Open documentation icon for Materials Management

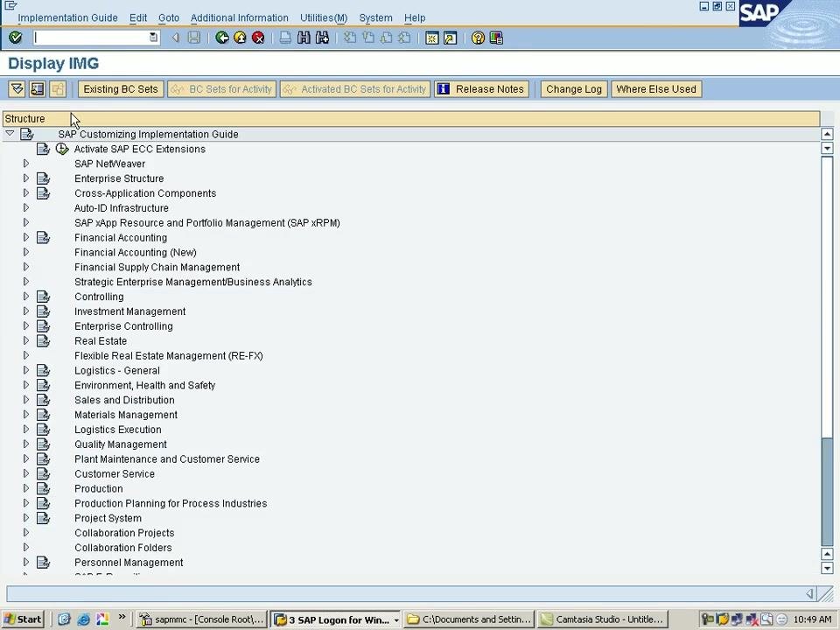click(x=44, y=415)
